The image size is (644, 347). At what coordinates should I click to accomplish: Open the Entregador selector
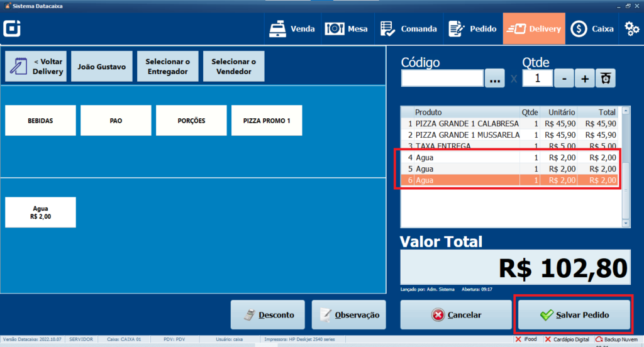click(168, 67)
